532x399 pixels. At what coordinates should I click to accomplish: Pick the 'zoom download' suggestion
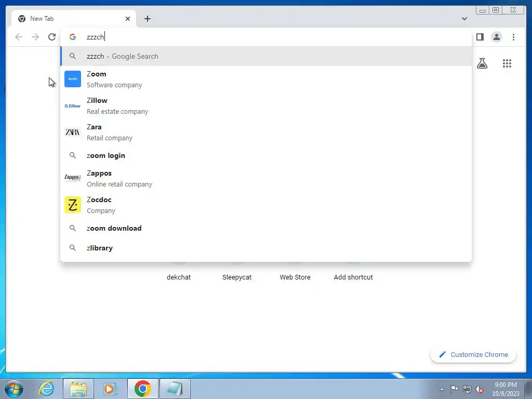(x=266, y=228)
